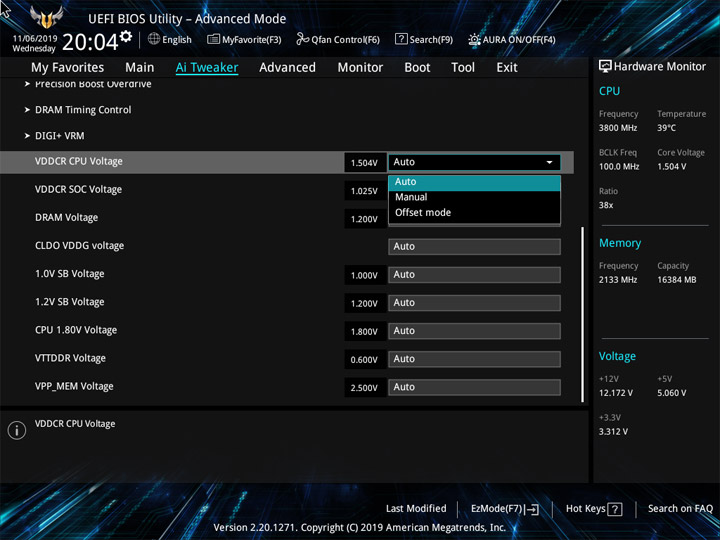
Task: Click the Search(F9) question mark icon
Action: [x=401, y=39]
